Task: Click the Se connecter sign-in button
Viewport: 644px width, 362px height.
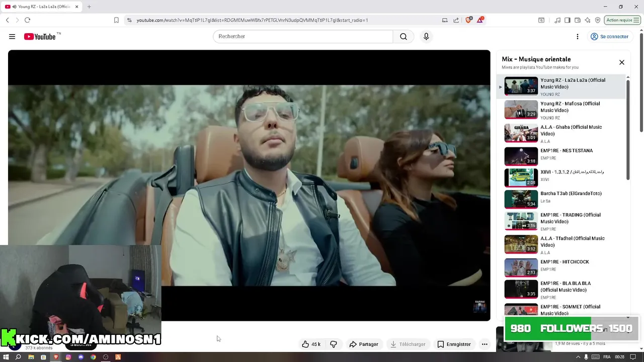Action: coord(609,36)
